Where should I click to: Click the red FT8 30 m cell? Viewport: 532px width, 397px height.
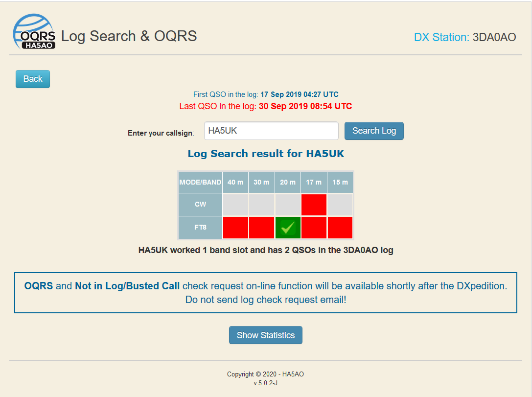point(261,228)
